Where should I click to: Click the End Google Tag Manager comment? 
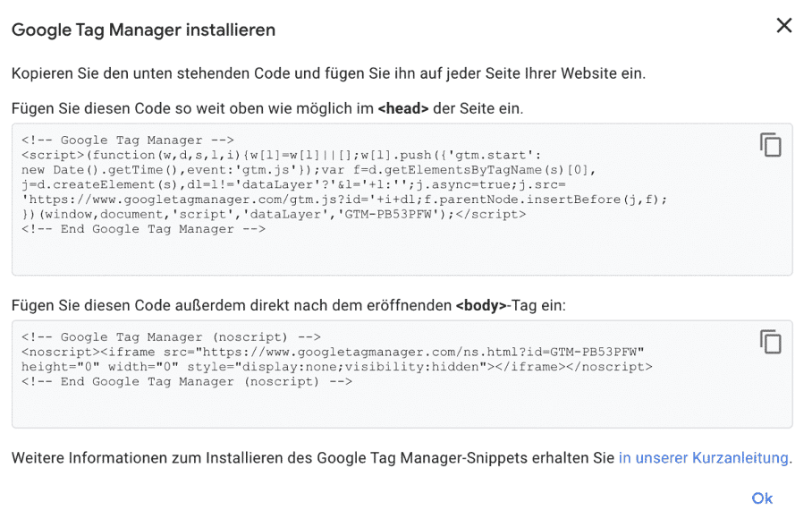coord(143,229)
